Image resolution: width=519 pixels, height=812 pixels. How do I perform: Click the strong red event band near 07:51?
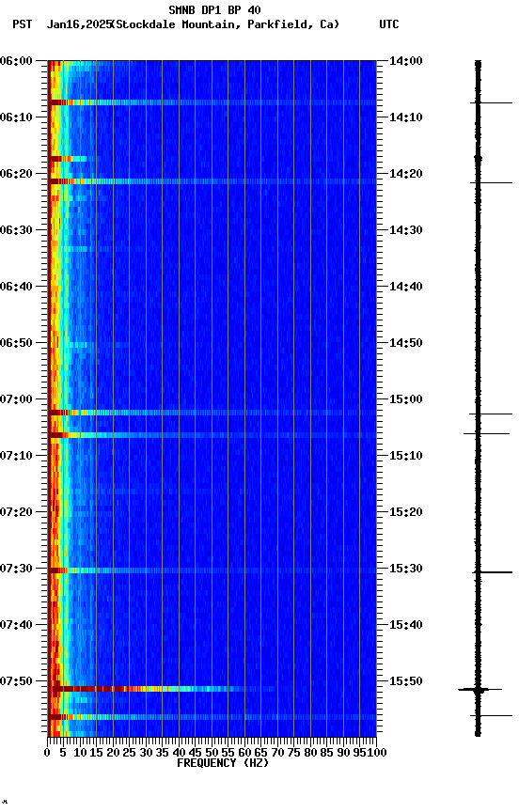coord(162,689)
